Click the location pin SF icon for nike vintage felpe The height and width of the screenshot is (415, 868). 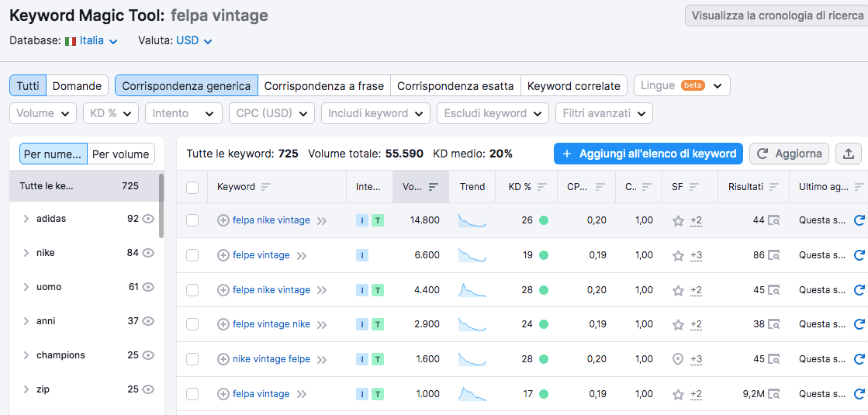click(x=678, y=359)
